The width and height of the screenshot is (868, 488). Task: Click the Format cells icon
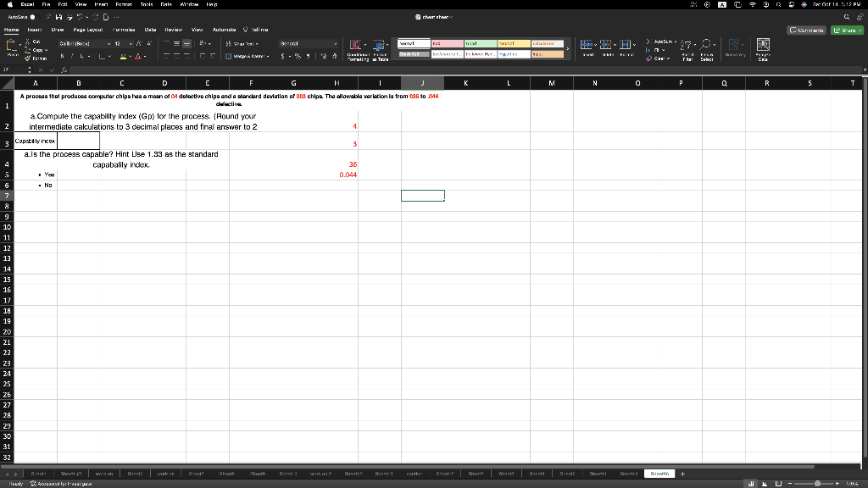(625, 44)
